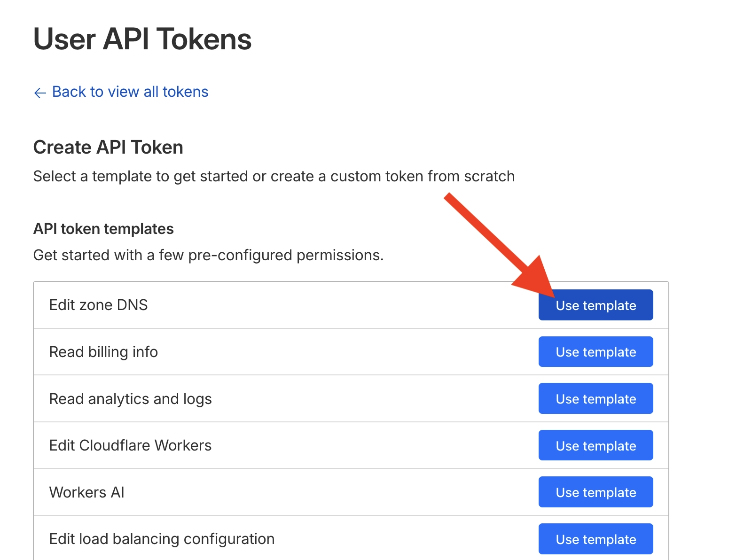Click the User API Tokens page title

[x=142, y=39]
